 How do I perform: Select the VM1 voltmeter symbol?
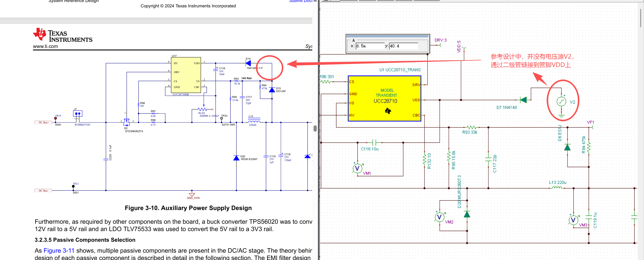357,168
